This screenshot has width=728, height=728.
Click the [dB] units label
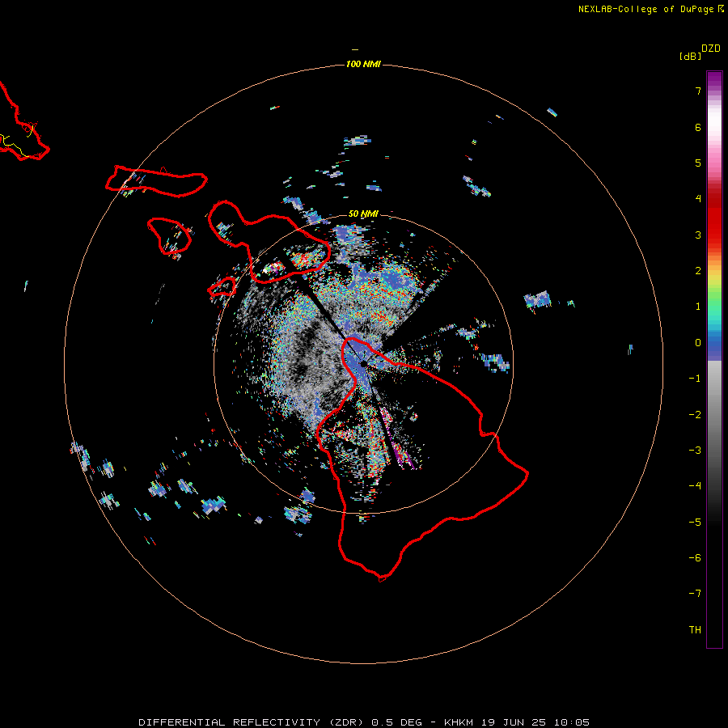(690, 57)
